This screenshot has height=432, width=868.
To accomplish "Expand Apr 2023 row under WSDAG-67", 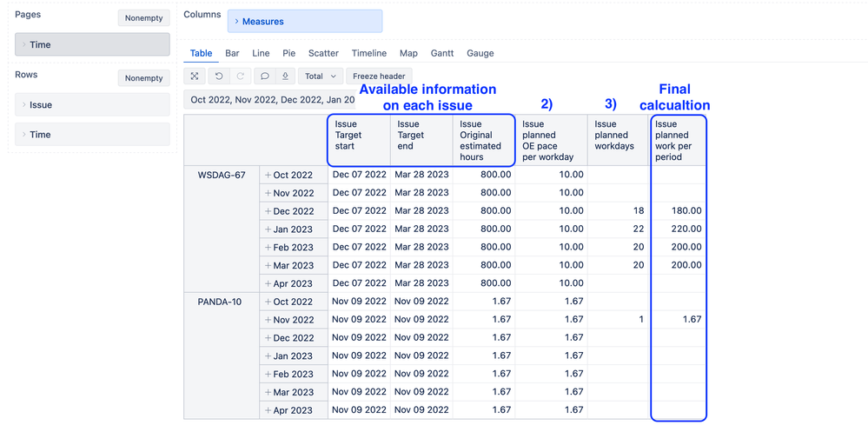I will pyautogui.click(x=268, y=283).
